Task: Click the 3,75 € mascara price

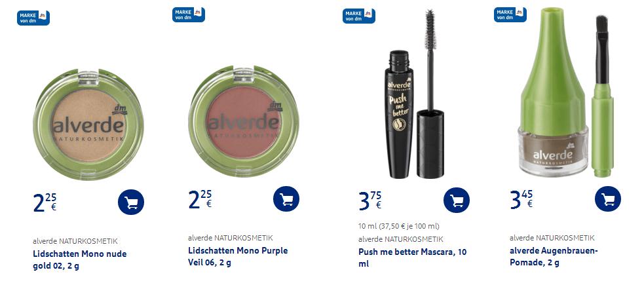Action: click(370, 201)
